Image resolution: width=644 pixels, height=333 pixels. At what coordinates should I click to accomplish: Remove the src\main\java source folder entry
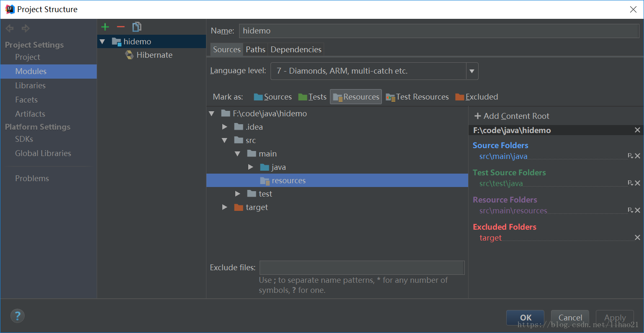click(637, 156)
